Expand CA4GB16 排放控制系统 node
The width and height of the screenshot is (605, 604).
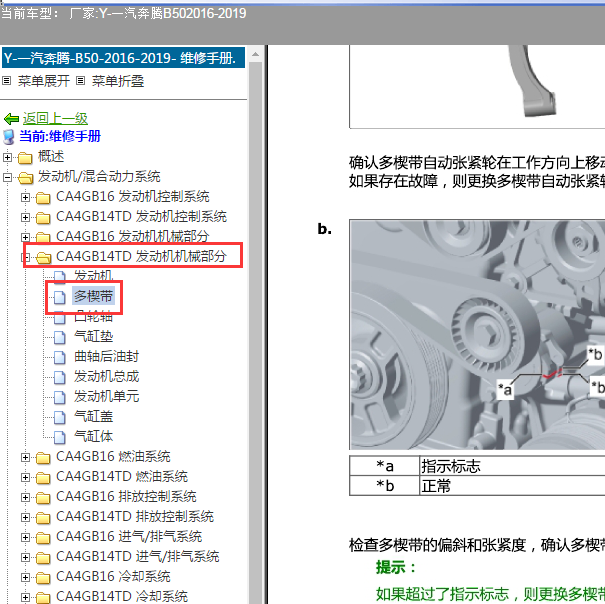25,497
